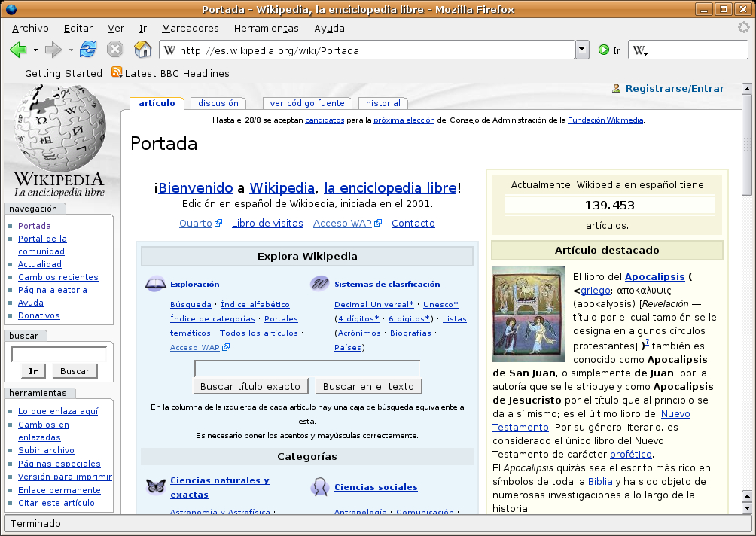Open the Latest BBC Headlines feed icon
Image resolution: width=756 pixels, height=536 pixels.
117,72
